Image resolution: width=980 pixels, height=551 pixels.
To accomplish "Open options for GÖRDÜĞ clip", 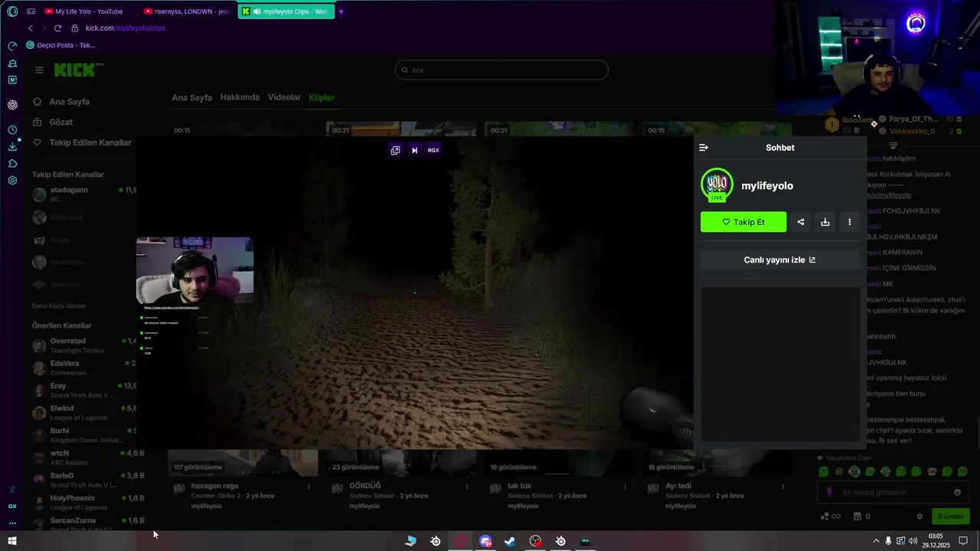I will [x=467, y=487].
